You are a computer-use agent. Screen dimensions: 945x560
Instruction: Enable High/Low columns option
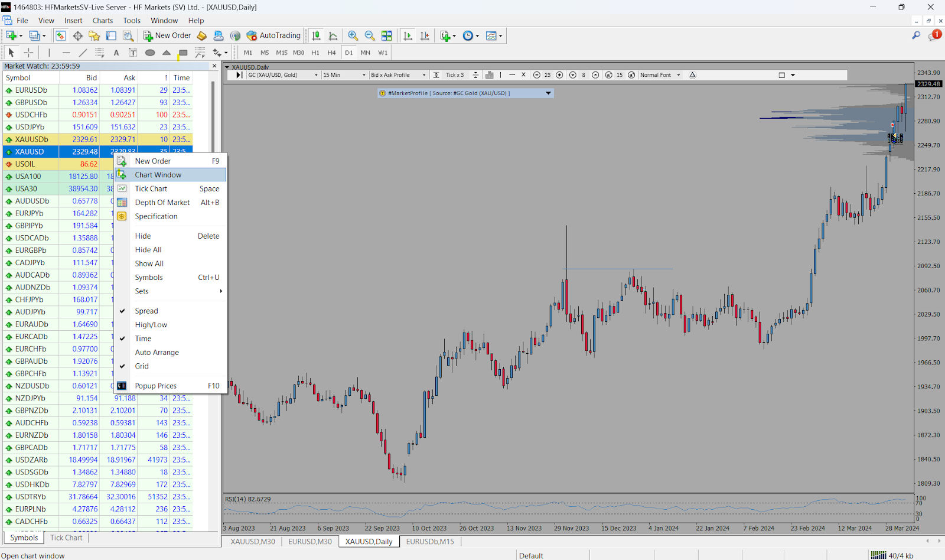(171, 325)
